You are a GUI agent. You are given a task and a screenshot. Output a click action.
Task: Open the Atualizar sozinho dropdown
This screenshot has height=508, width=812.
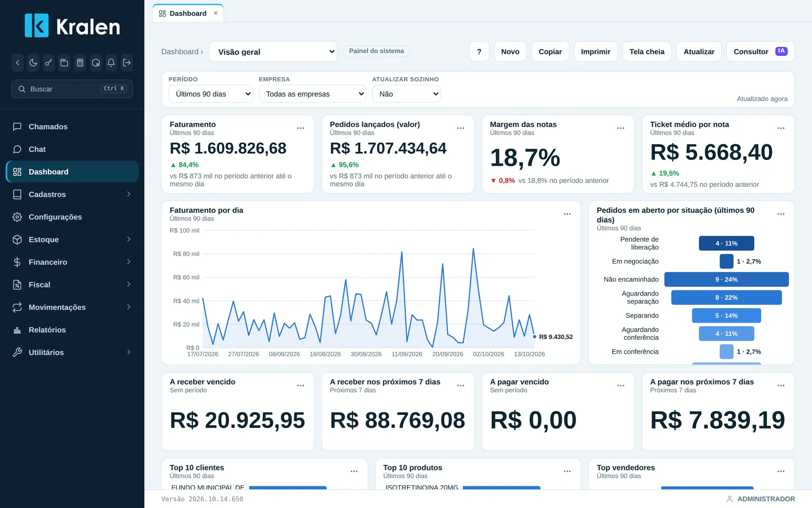click(x=407, y=94)
